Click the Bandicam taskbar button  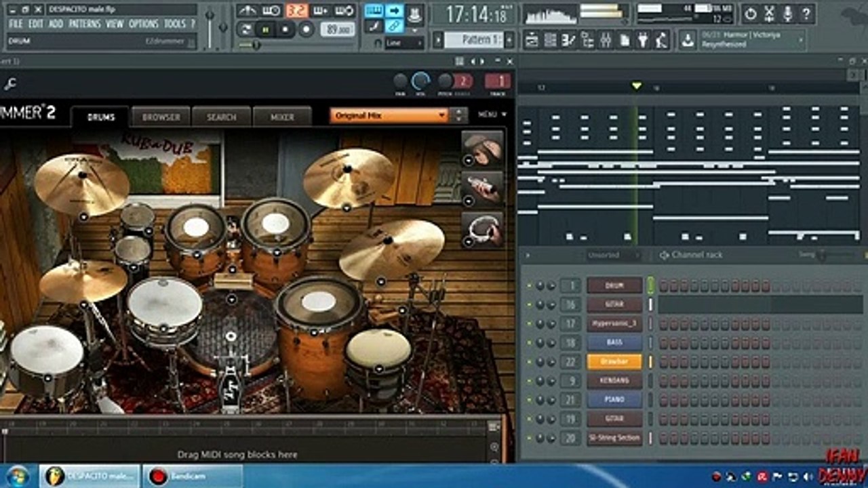(x=191, y=476)
